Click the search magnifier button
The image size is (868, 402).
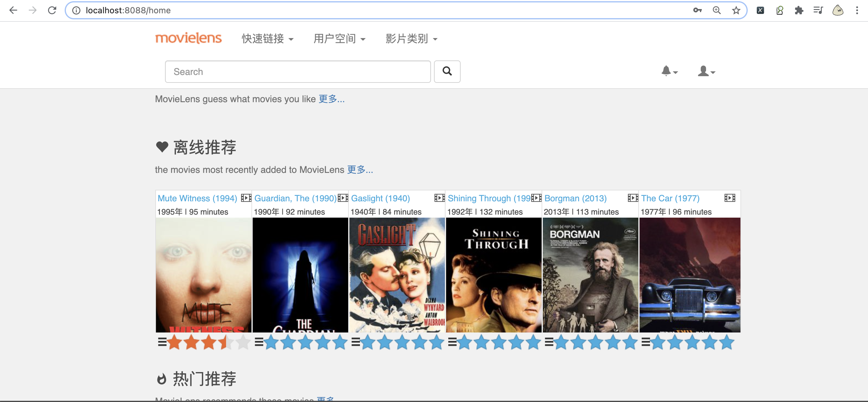(x=447, y=71)
